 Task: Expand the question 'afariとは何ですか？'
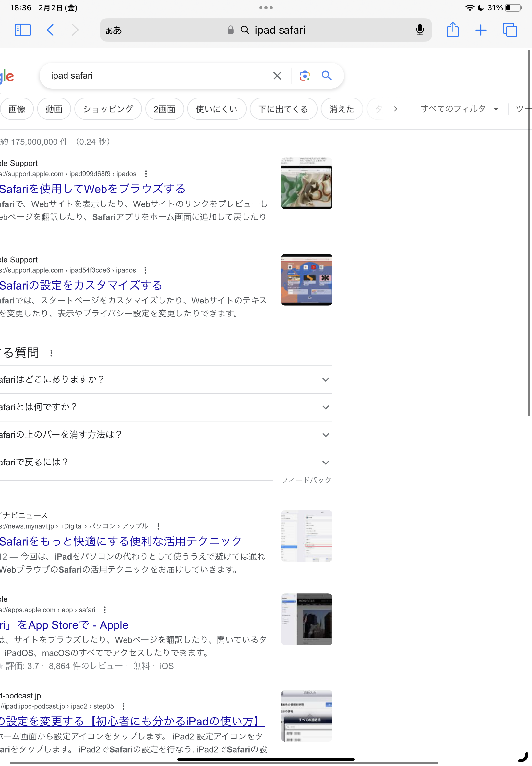pos(166,407)
